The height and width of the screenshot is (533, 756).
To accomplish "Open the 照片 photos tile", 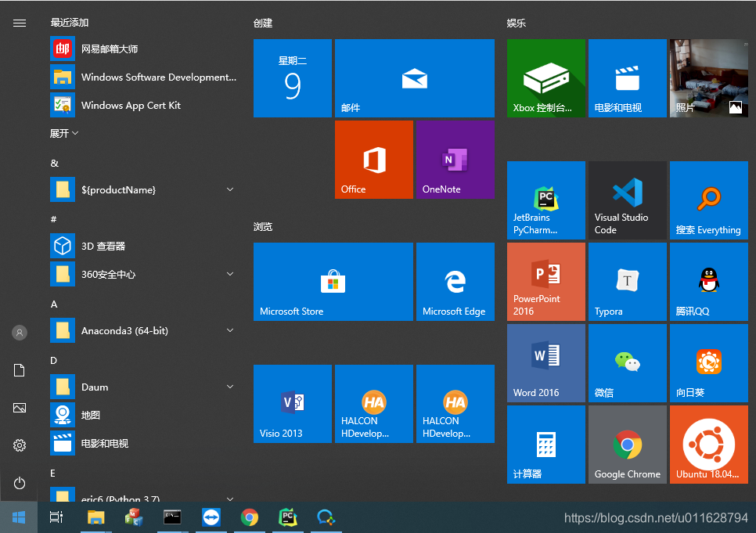I will coord(709,78).
